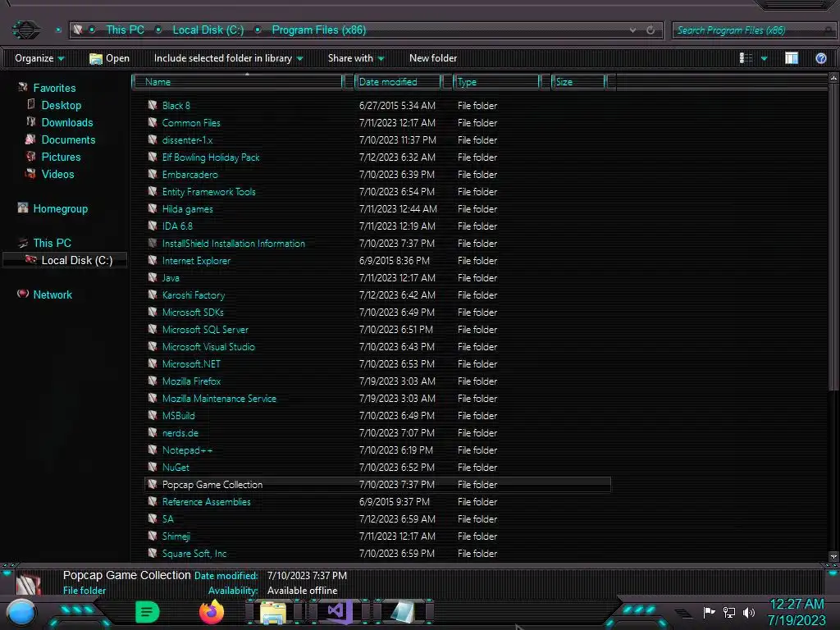Open the Organize dropdown menu

[39, 58]
